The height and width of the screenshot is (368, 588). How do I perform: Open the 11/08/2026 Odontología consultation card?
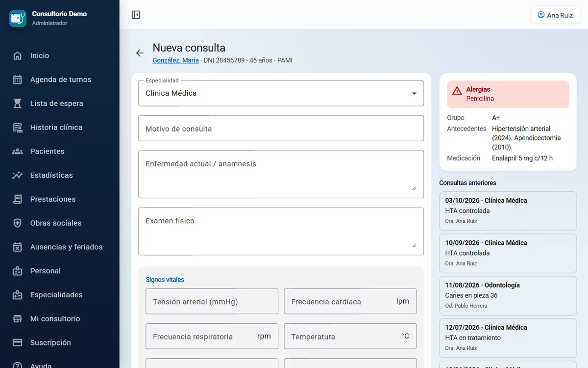tap(508, 295)
